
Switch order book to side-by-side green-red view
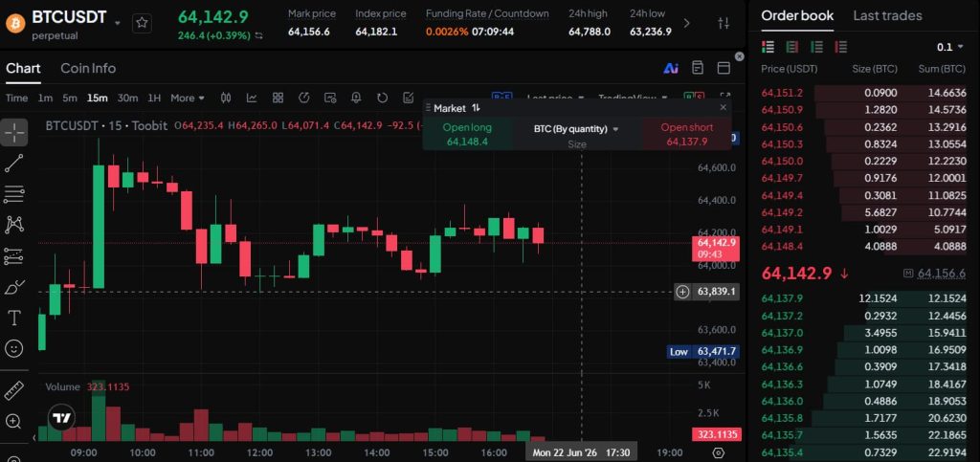click(x=792, y=47)
